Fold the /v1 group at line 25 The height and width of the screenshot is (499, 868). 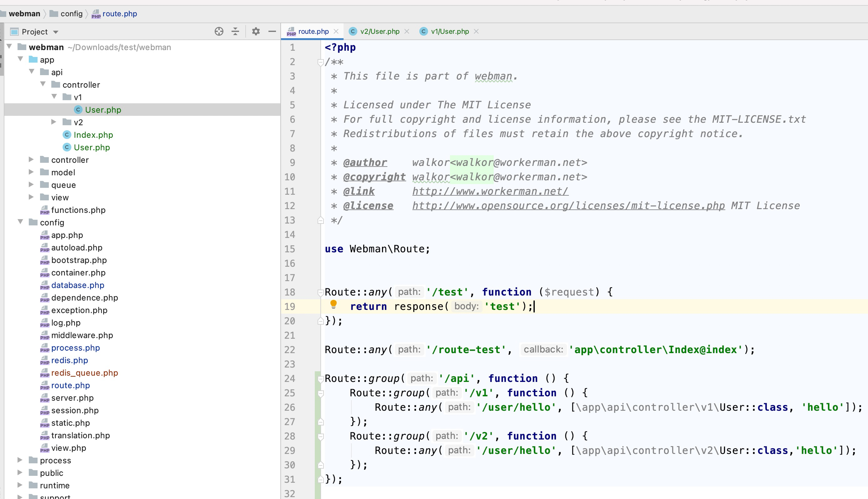[x=321, y=394]
